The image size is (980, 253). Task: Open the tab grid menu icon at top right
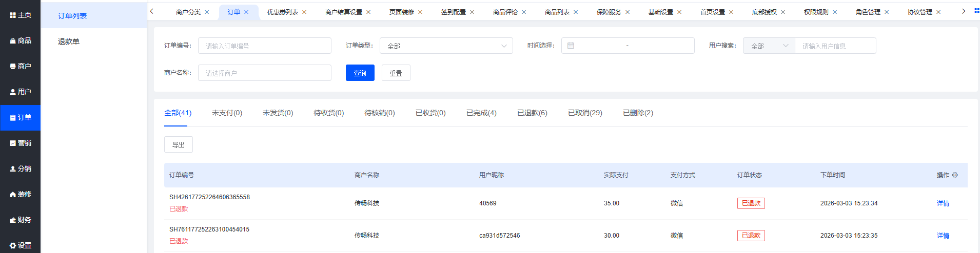tap(976, 11)
